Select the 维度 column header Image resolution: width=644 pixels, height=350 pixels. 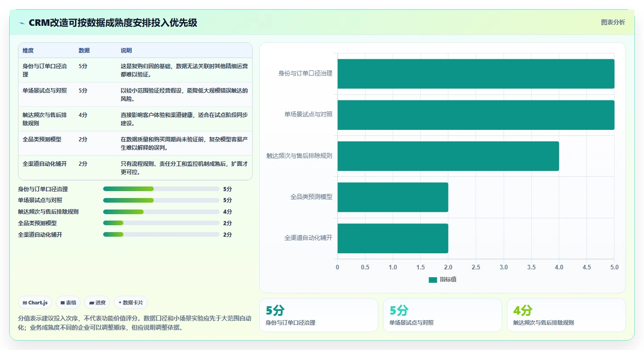[28, 51]
